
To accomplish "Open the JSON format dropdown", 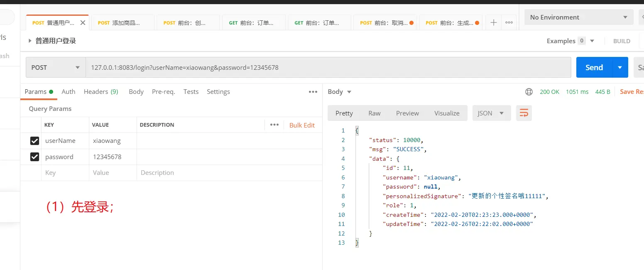I will coord(491,113).
